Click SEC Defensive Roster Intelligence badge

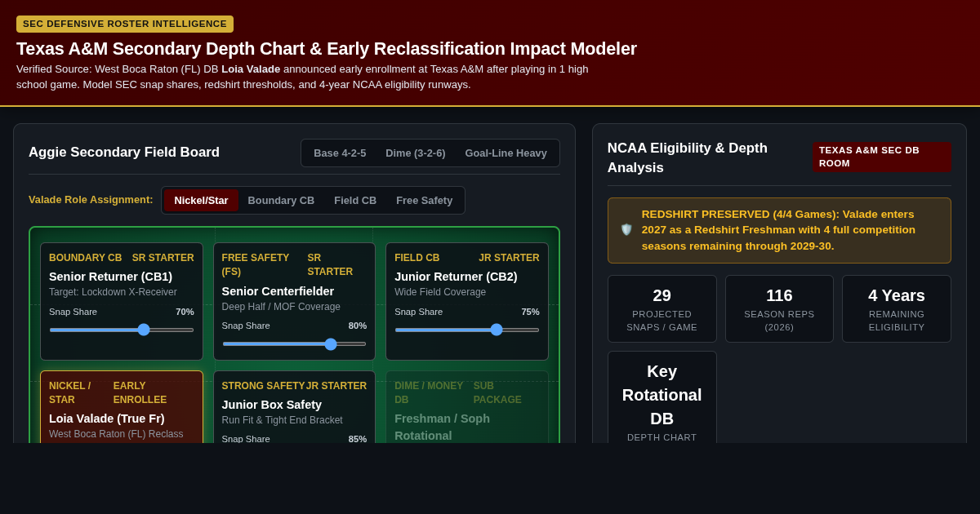[125, 24]
